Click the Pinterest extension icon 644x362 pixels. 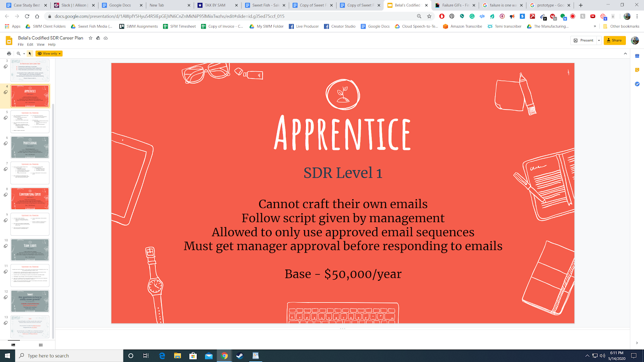(x=452, y=16)
